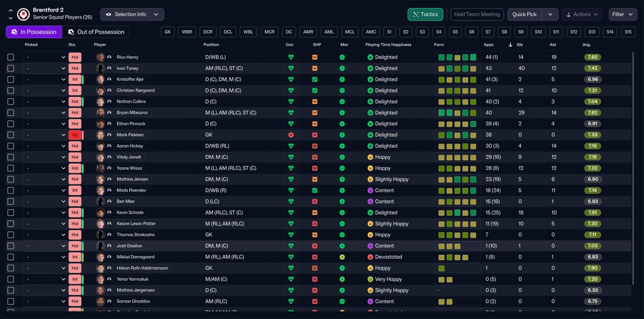
Task: Sort the table by Apps column
Action: tap(489, 45)
